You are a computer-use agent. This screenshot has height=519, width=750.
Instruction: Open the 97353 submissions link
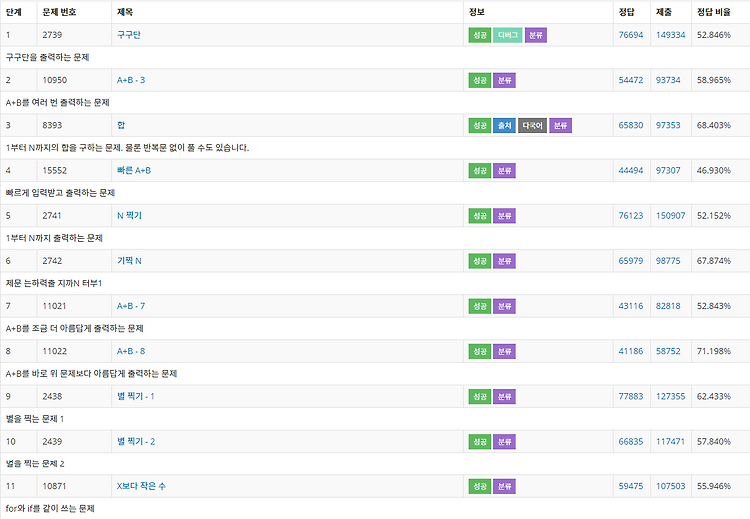[x=668, y=125]
